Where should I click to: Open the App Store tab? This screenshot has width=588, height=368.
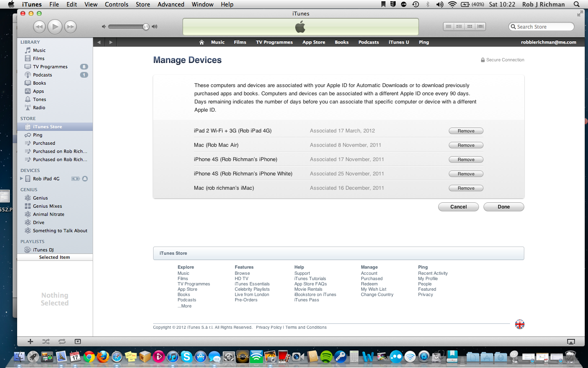[314, 42]
